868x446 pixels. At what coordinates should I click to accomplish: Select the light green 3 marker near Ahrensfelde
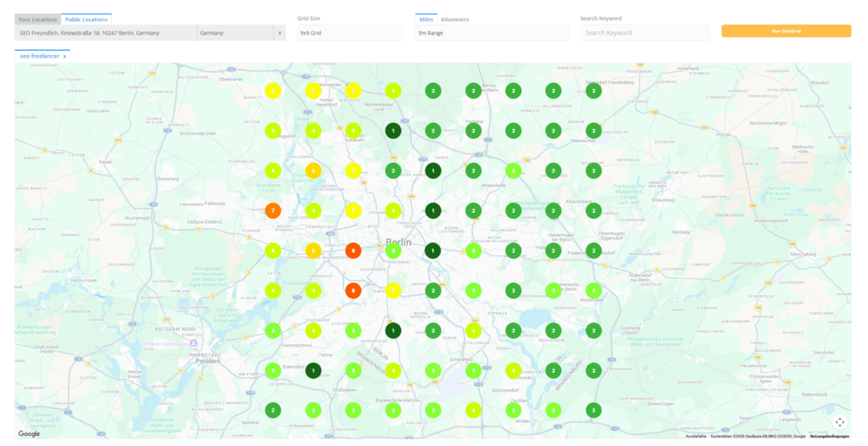513,170
